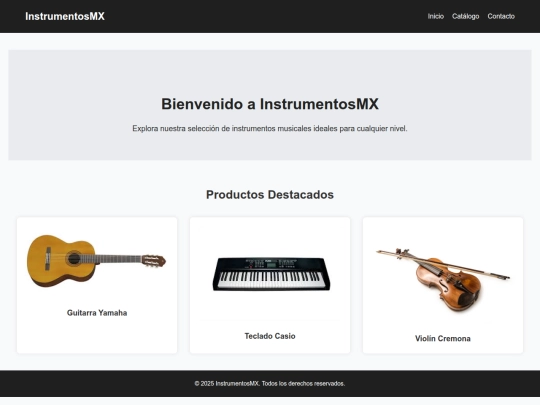Click the Explora nuestra selección subtitle text
The image size is (540, 405).
270,128
